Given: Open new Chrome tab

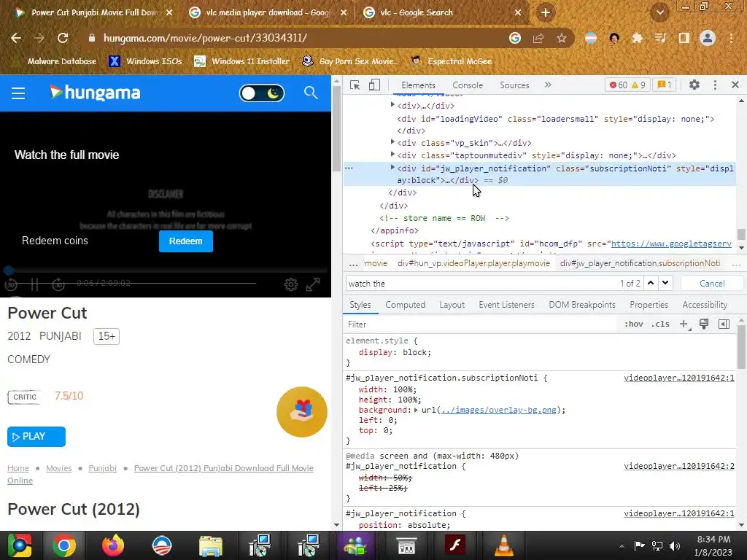Looking at the screenshot, I should click(546, 12).
